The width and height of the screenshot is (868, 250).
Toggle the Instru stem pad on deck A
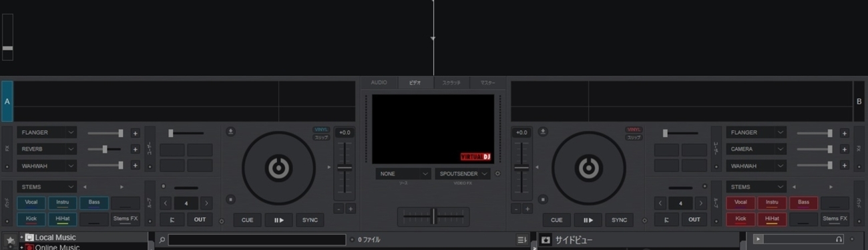(x=63, y=203)
